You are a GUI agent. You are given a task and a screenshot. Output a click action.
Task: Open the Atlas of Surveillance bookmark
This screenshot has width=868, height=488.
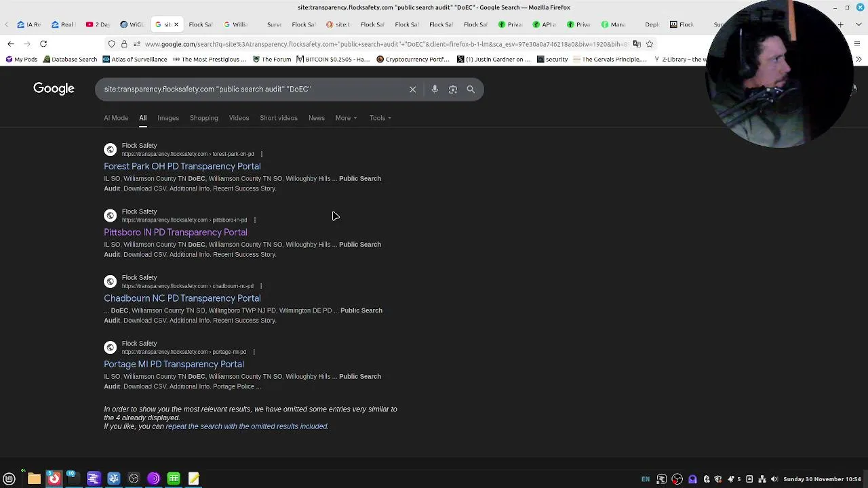[x=135, y=60]
